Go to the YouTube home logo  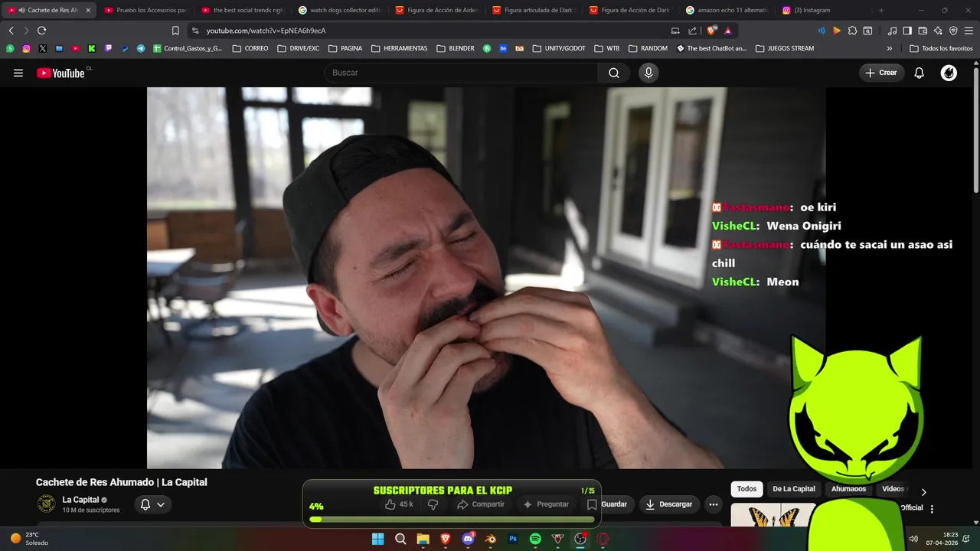(61, 73)
